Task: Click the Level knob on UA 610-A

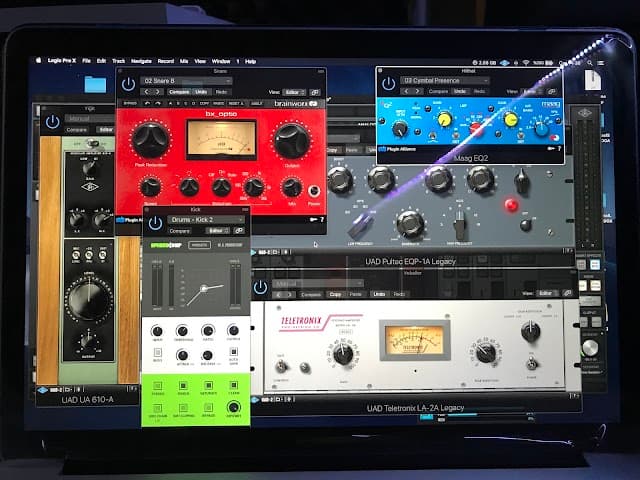Action: [89, 300]
